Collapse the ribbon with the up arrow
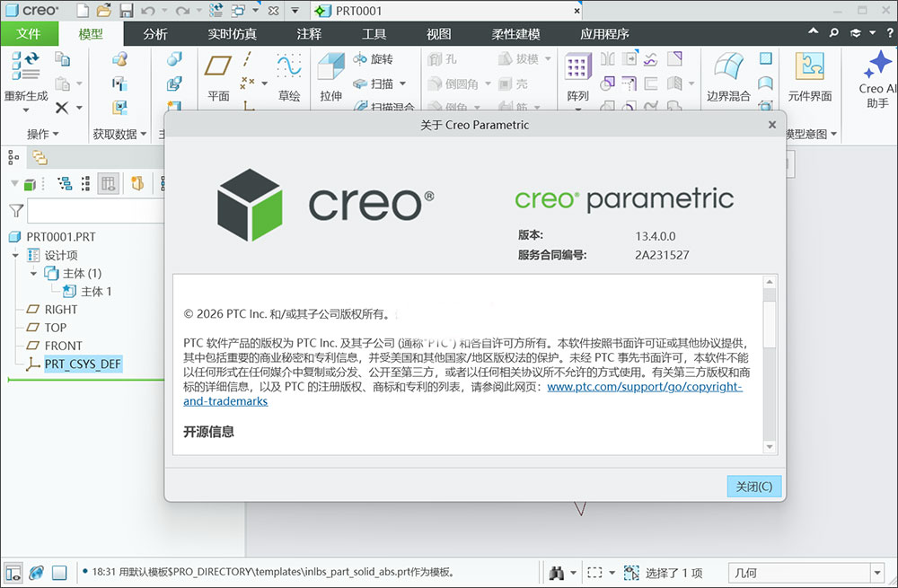Screen dimensions: 898x588 click(814, 31)
